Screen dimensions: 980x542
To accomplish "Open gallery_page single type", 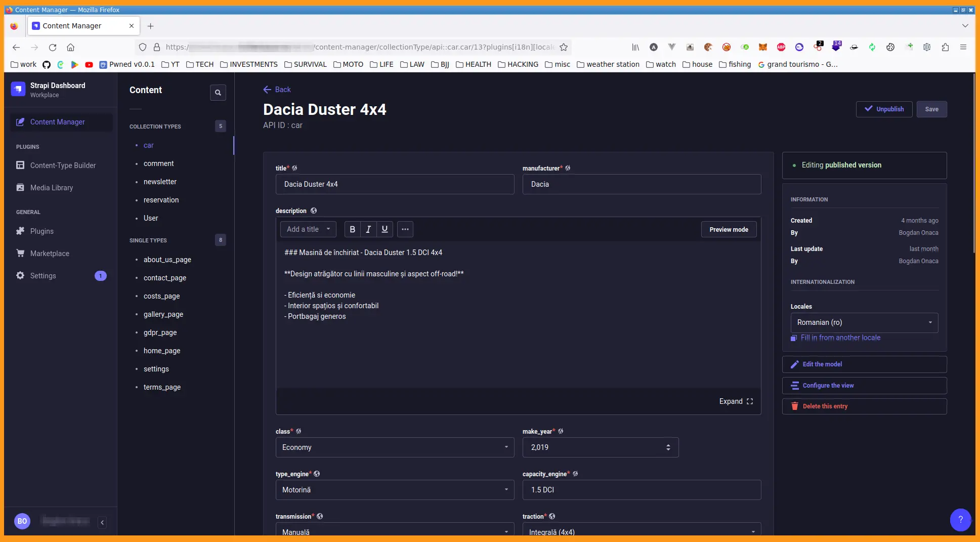I will click(163, 314).
